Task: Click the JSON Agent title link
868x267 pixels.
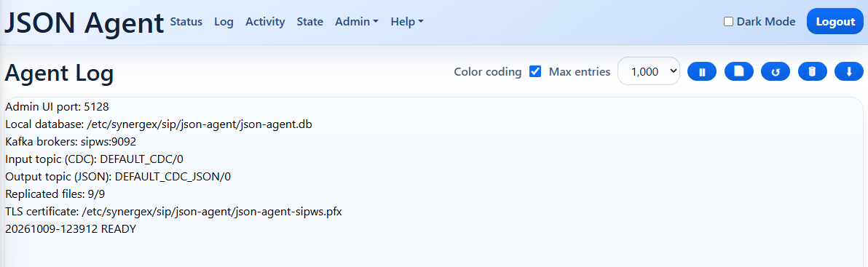Action: pos(84,23)
